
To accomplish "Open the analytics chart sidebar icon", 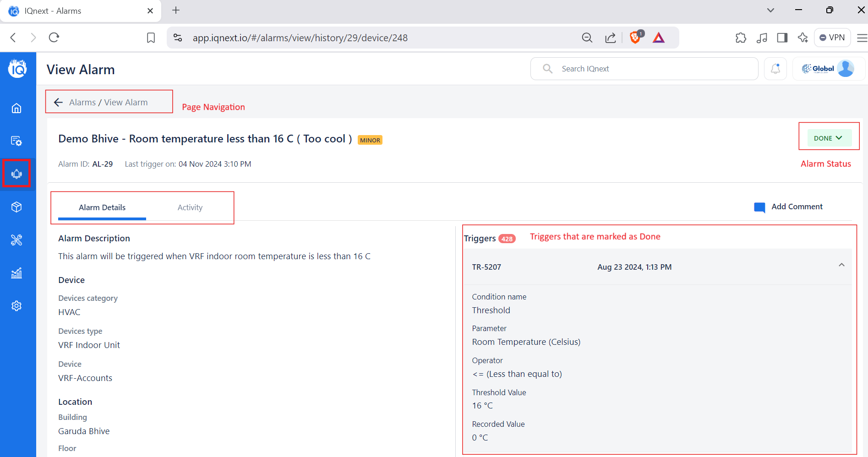I will point(16,273).
